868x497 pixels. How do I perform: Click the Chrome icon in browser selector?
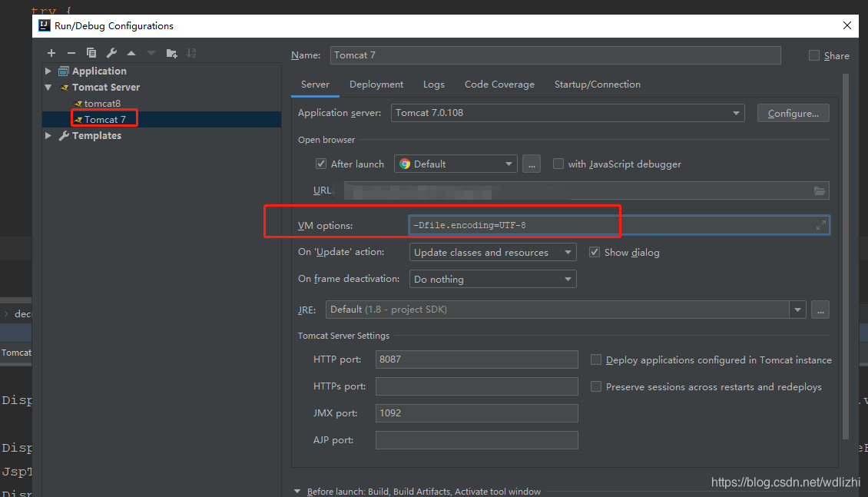[405, 164]
